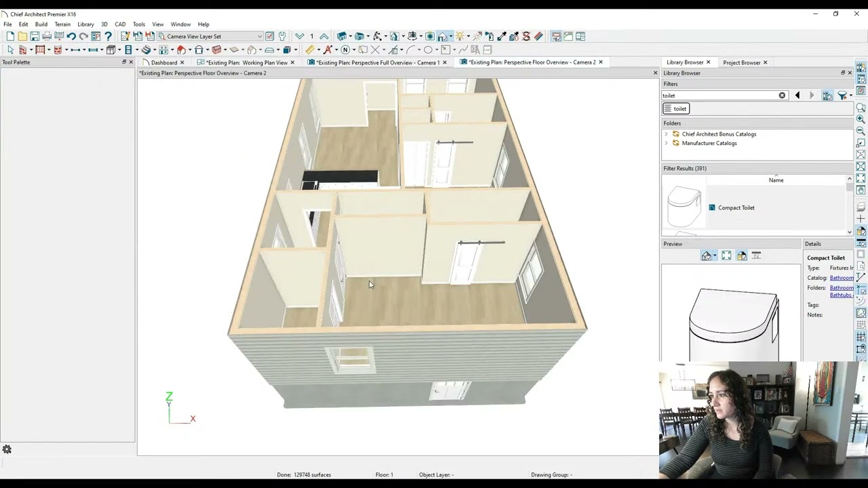The image size is (868, 488).
Task: Click the Filter Results scroll down arrow
Action: coord(849,232)
